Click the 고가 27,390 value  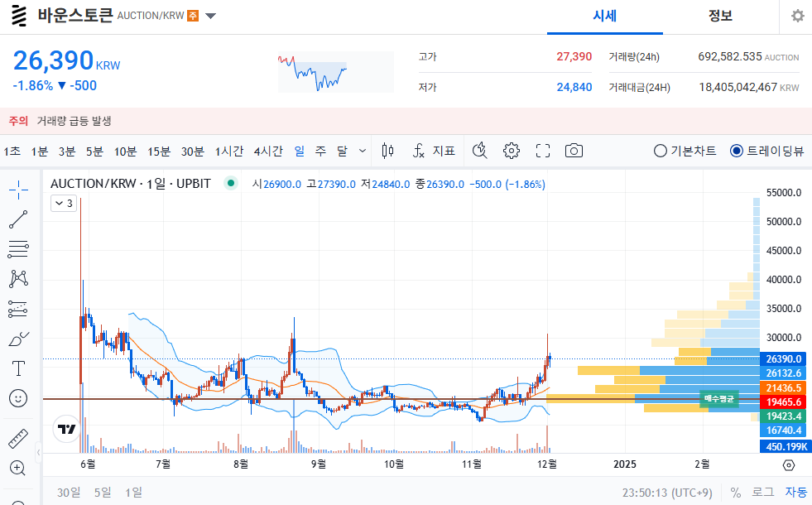pos(574,56)
